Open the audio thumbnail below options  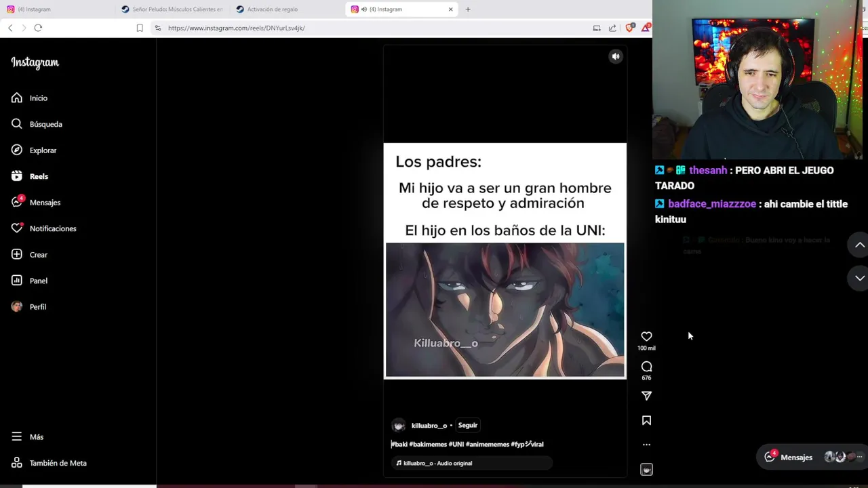(x=646, y=469)
